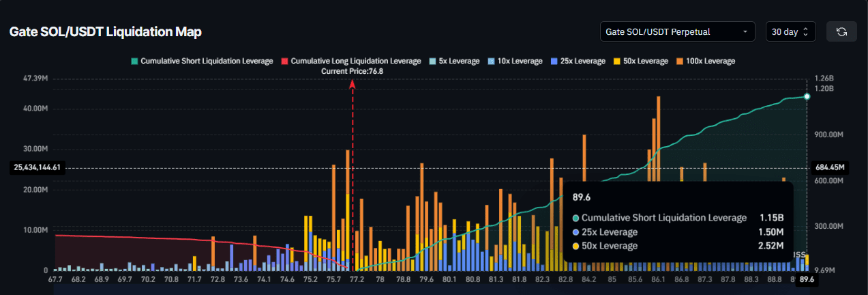This screenshot has width=868, height=295.
Task: Click the Current Price 76.8 label
Action: pos(352,71)
